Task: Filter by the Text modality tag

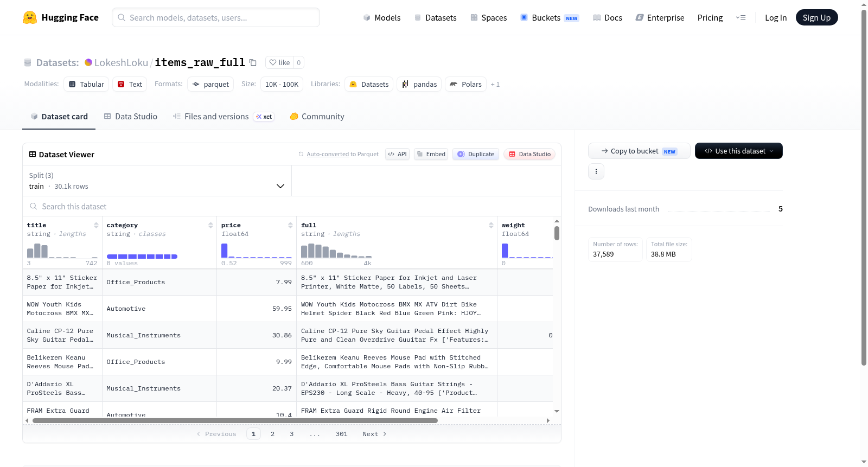Action: [130, 84]
